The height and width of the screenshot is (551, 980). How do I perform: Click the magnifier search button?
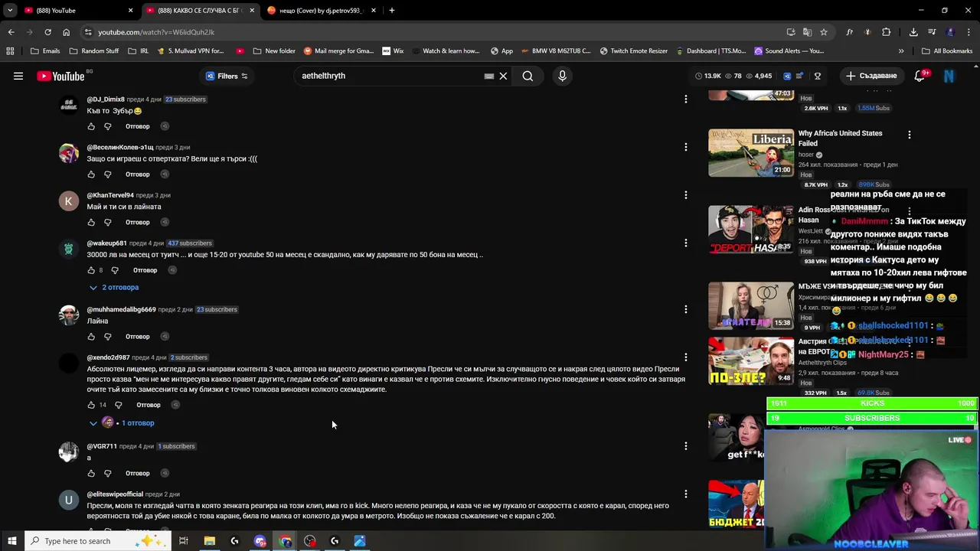click(x=528, y=76)
